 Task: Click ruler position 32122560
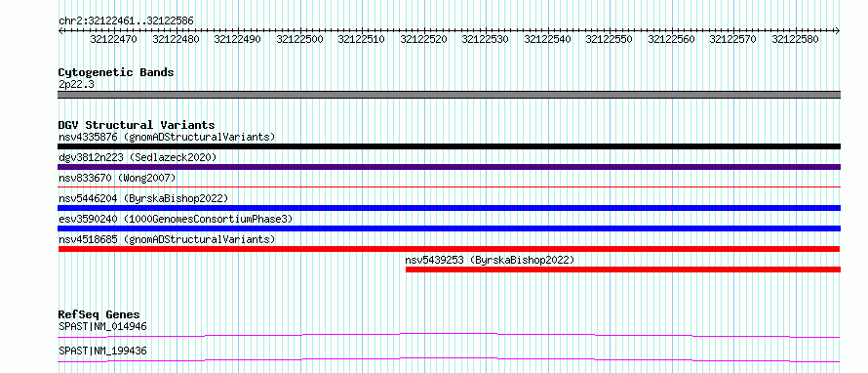click(x=671, y=39)
